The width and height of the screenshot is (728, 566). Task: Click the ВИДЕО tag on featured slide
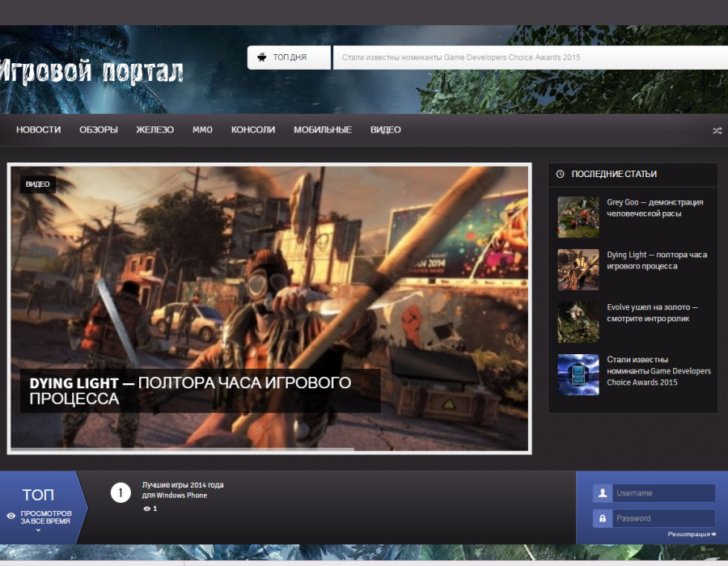pyautogui.click(x=37, y=184)
